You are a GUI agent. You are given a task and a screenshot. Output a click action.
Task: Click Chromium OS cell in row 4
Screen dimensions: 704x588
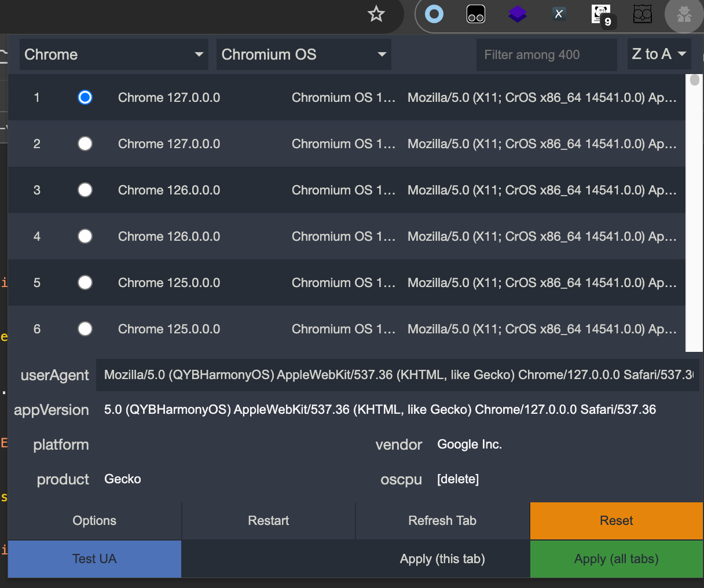pyautogui.click(x=343, y=236)
